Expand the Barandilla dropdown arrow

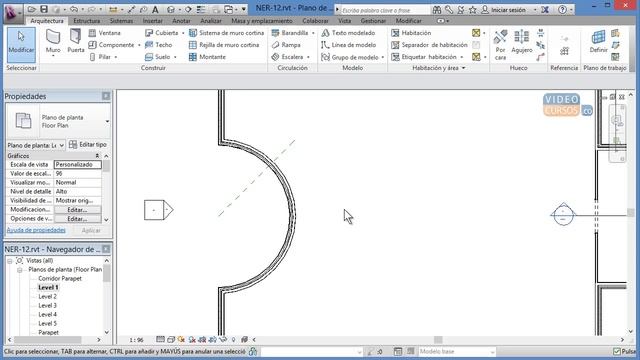point(313,33)
